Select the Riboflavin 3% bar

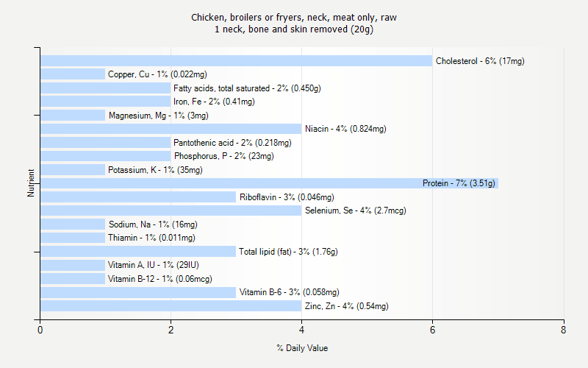click(x=138, y=197)
